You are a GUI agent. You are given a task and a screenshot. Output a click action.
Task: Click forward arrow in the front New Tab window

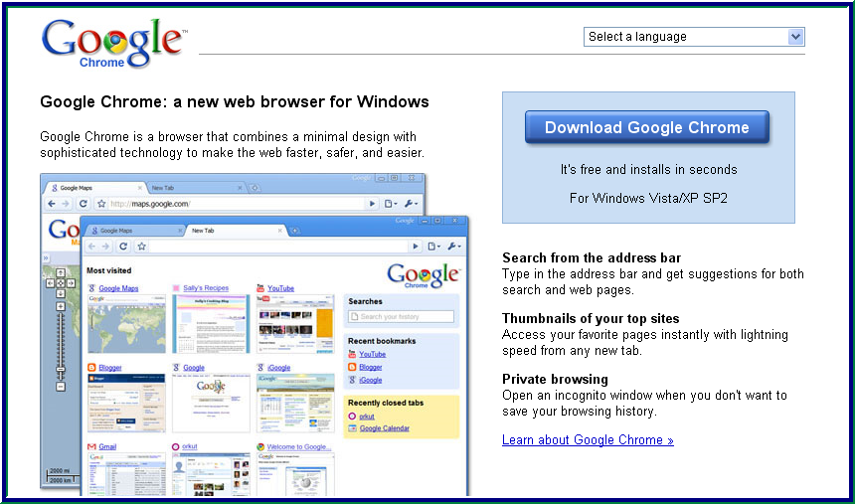tap(105, 247)
